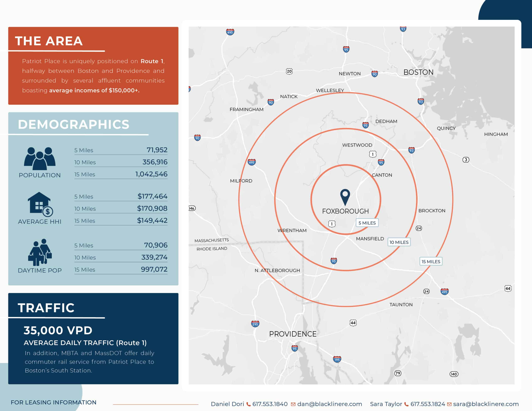This screenshot has width=532, height=411.
Task: Select the 15 MILES radius label
Action: pos(431,261)
